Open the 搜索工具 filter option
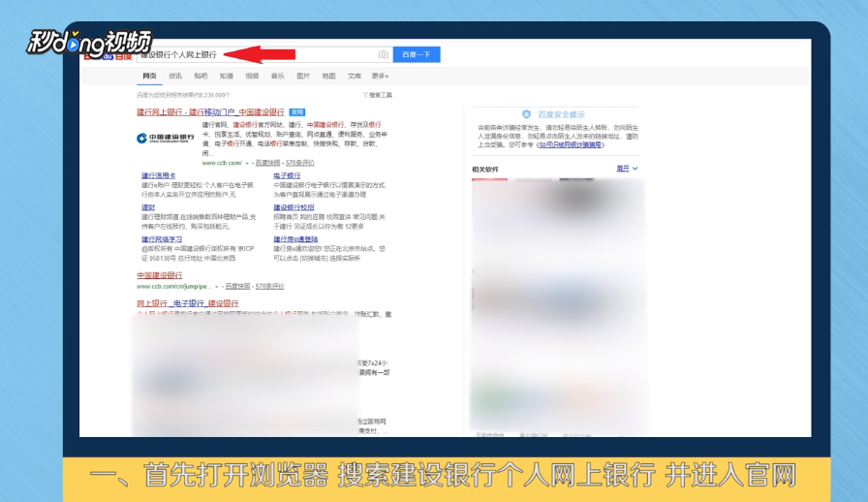 [378, 95]
